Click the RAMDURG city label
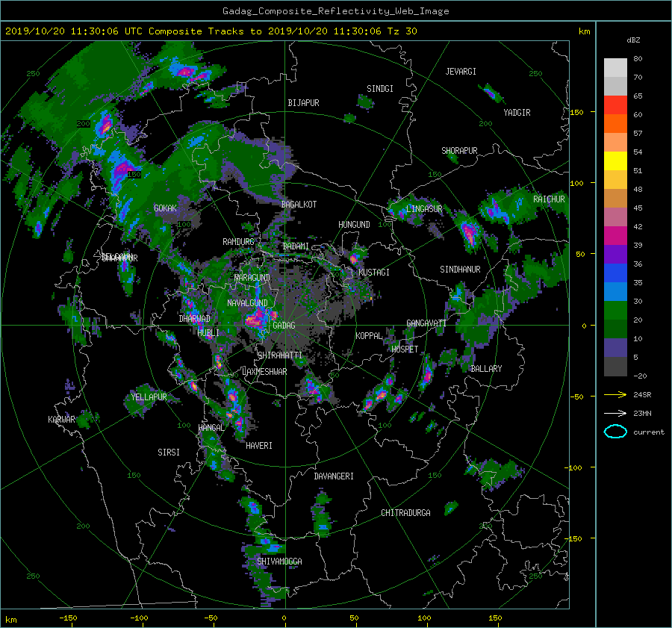 tap(238, 242)
